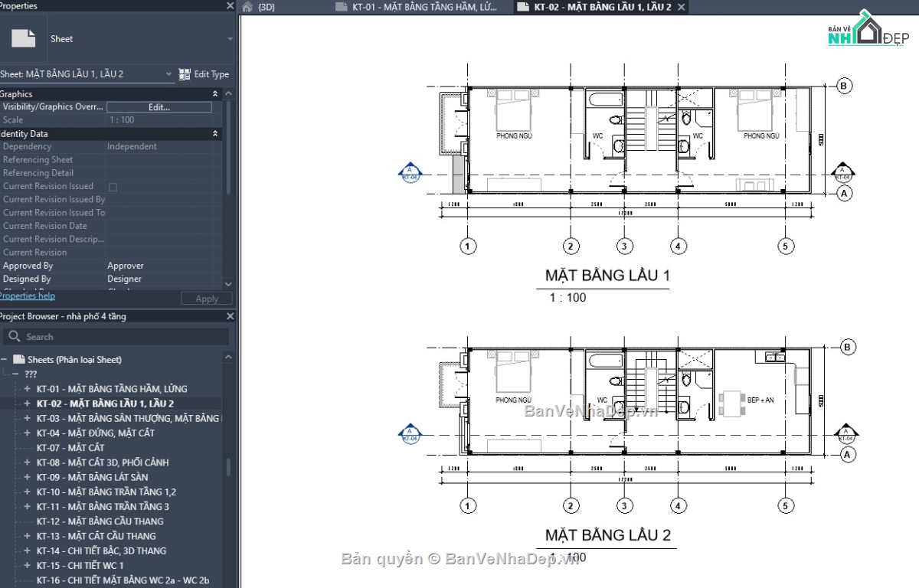This screenshot has height=588, width=919.
Task: Select right section marker A/KT-04 on LẦU 1 plan
Action: 842,173
